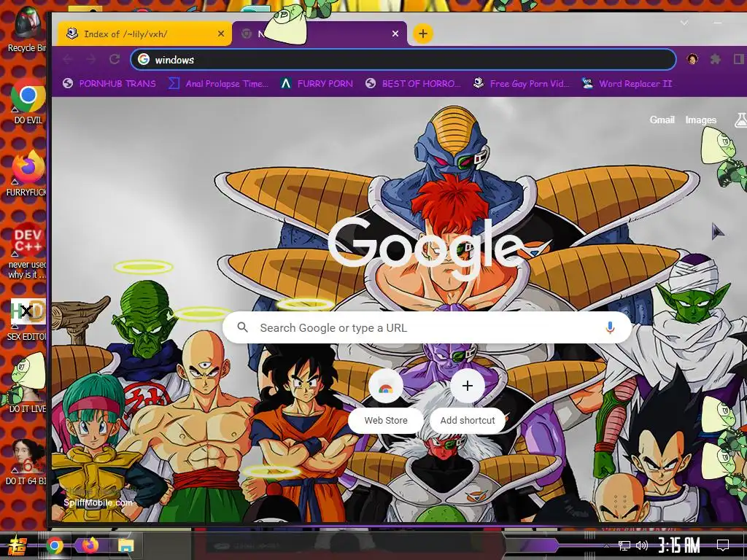Toggle the Chrome side panel
This screenshot has height=560, width=747.
738,60
